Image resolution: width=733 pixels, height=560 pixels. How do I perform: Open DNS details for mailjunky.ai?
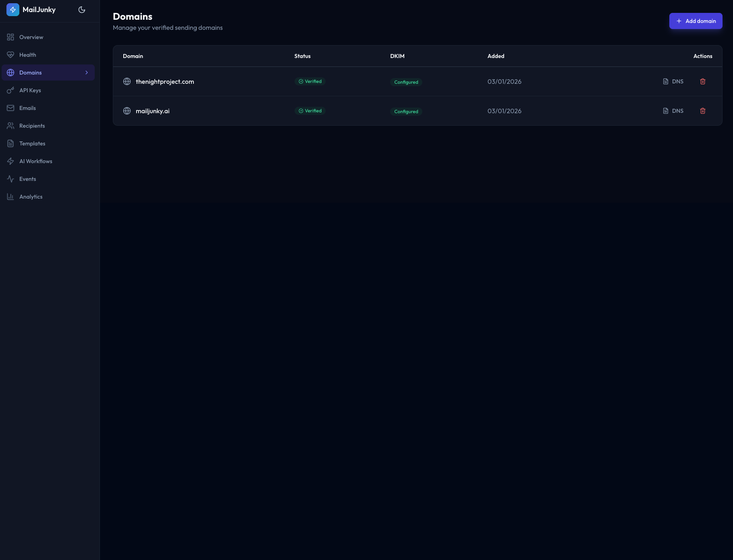[673, 111]
